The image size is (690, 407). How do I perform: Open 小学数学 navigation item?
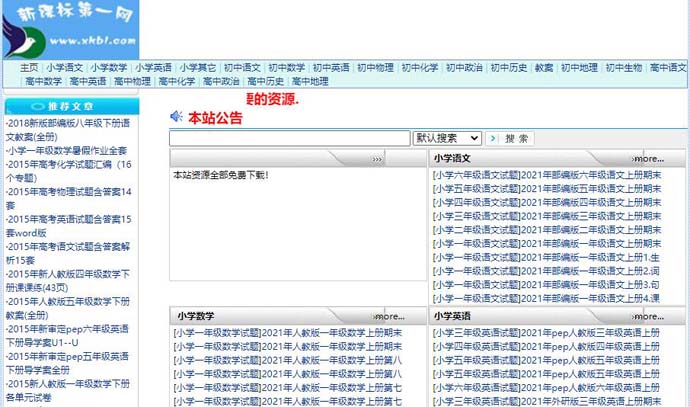(109, 68)
